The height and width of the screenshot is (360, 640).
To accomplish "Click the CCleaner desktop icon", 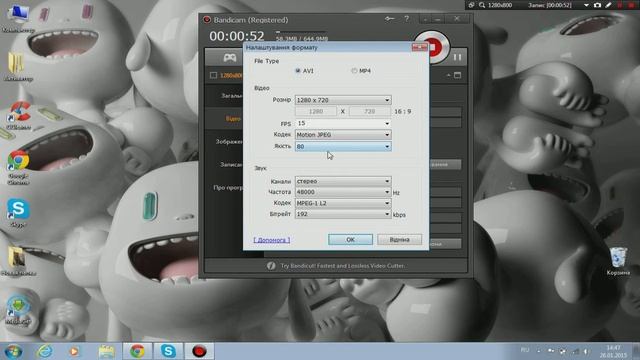I will (x=19, y=116).
